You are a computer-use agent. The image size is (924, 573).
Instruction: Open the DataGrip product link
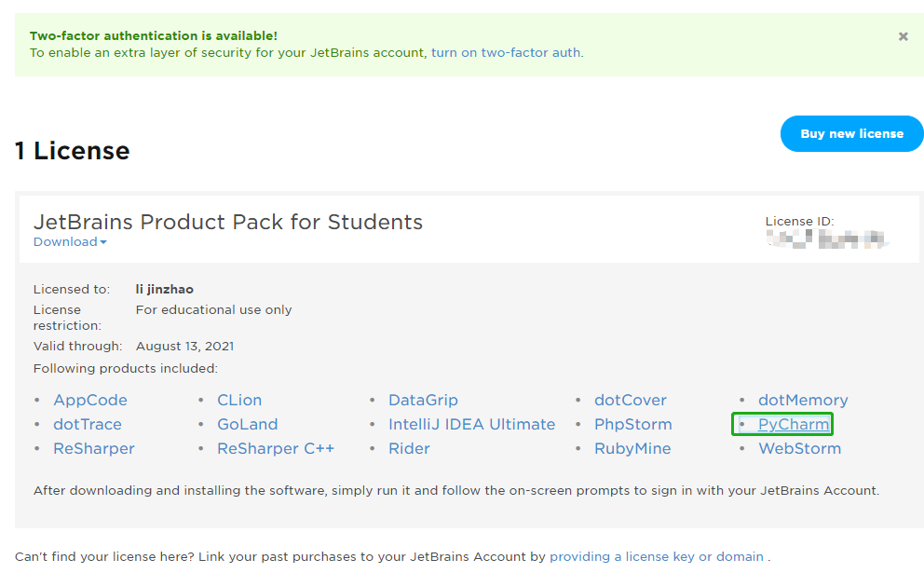(x=423, y=400)
